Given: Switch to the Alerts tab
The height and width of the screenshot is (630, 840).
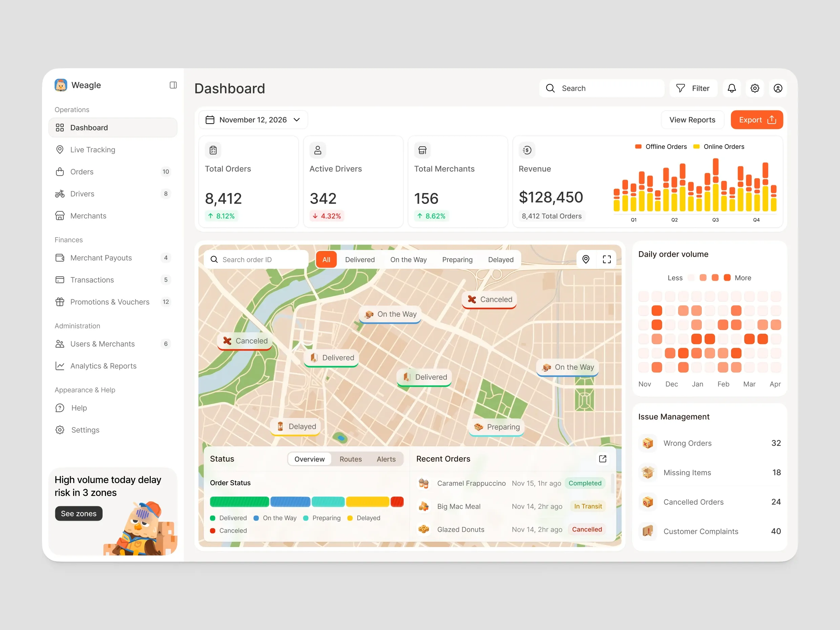Looking at the screenshot, I should 386,459.
